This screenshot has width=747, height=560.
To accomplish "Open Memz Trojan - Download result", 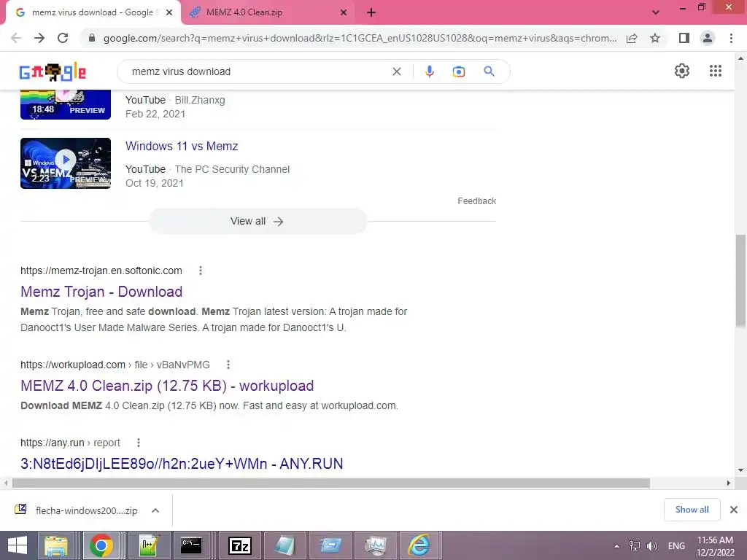I will click(x=101, y=292).
